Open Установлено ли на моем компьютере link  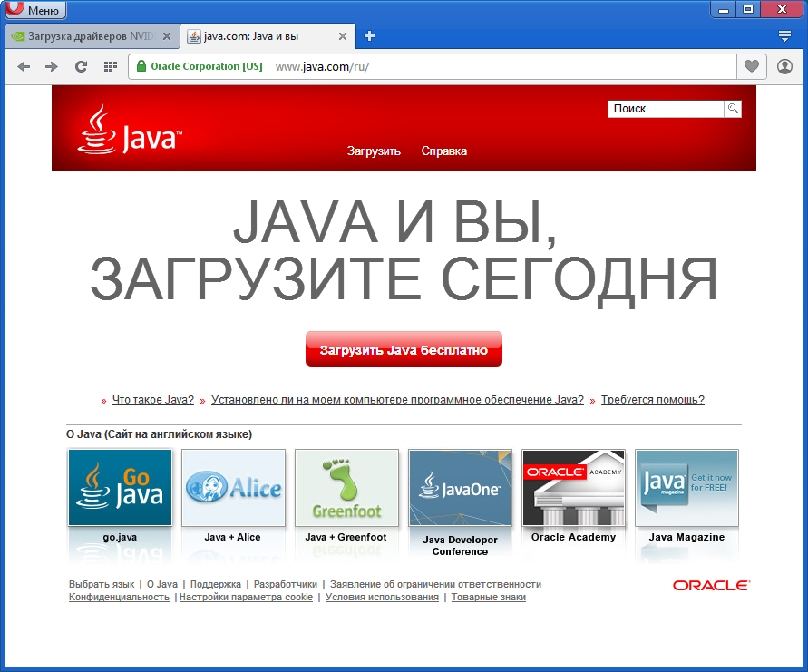point(397,399)
